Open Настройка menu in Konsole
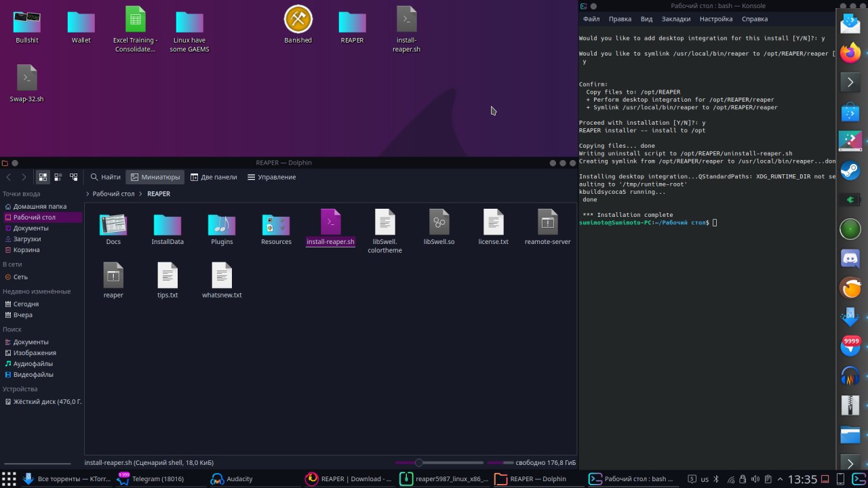868x488 pixels. (716, 19)
